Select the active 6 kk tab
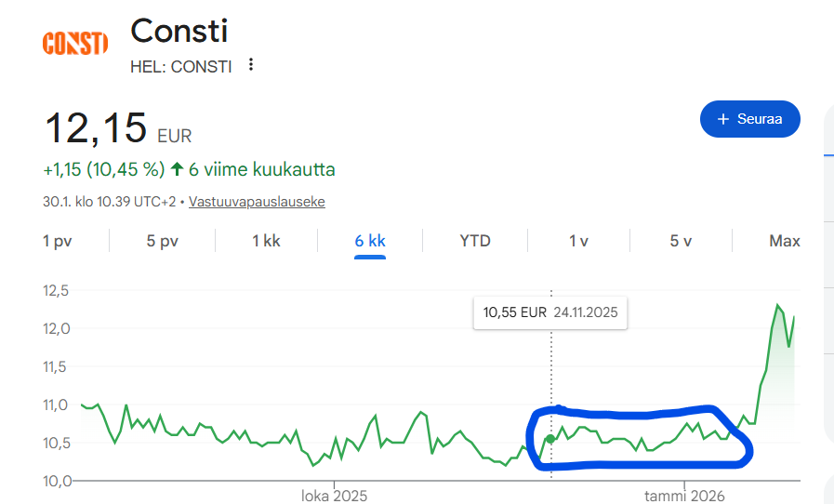 [370, 241]
